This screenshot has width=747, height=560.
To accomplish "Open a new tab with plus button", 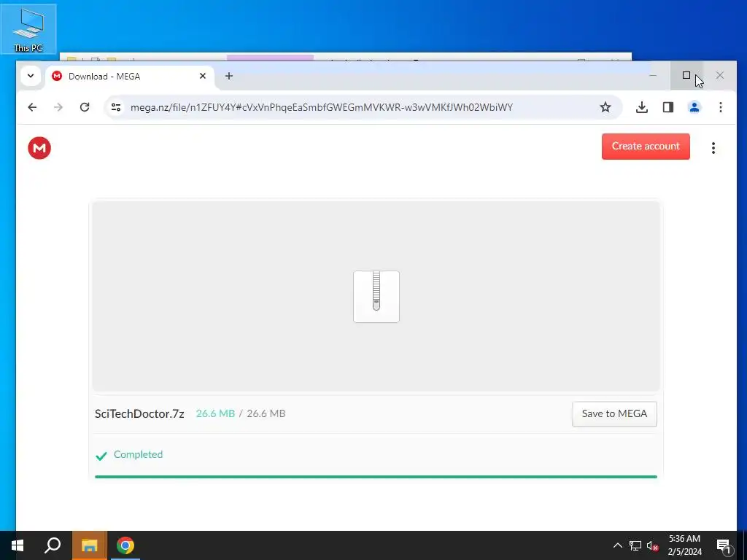I will click(229, 76).
